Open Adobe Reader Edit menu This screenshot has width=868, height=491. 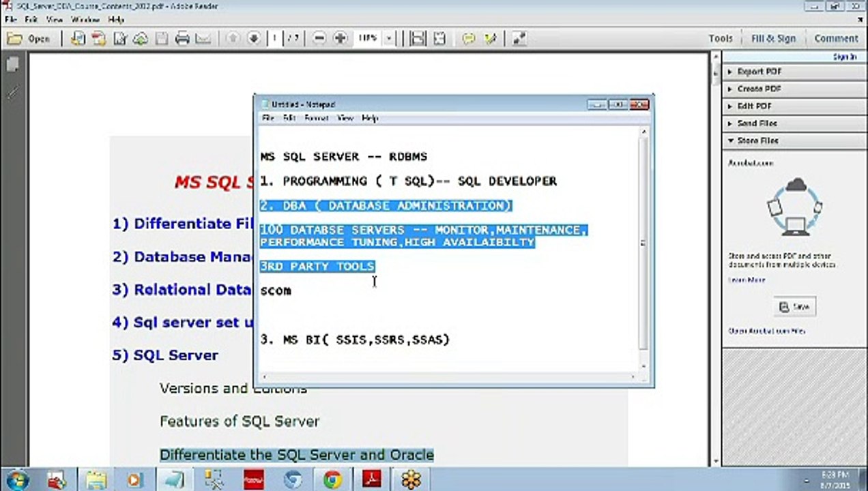tap(31, 20)
